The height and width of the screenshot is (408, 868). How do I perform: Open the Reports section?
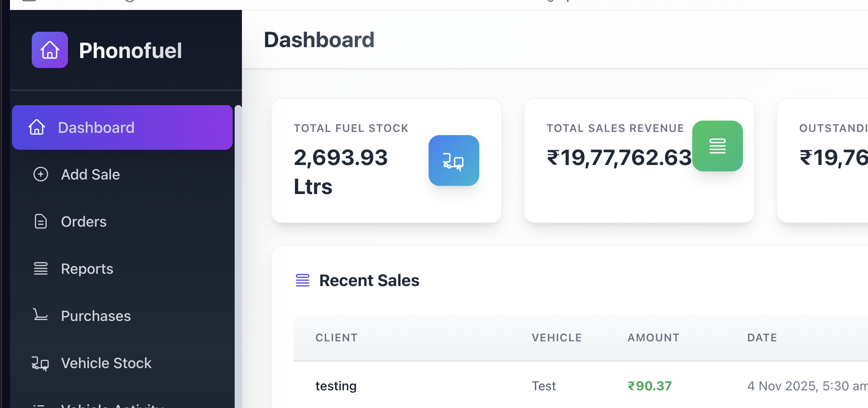[87, 268]
